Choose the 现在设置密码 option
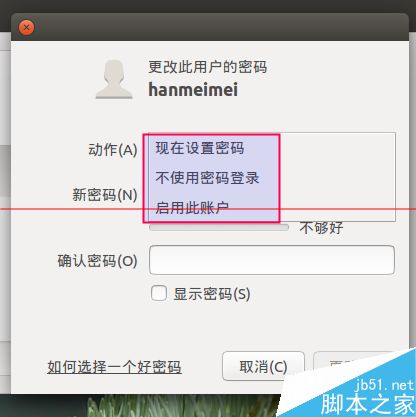The image size is (416, 417). click(200, 148)
